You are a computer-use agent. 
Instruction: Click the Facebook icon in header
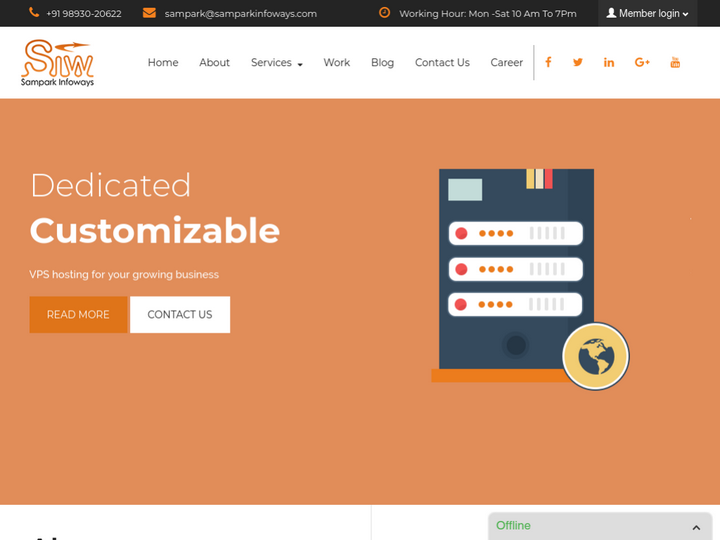point(548,62)
